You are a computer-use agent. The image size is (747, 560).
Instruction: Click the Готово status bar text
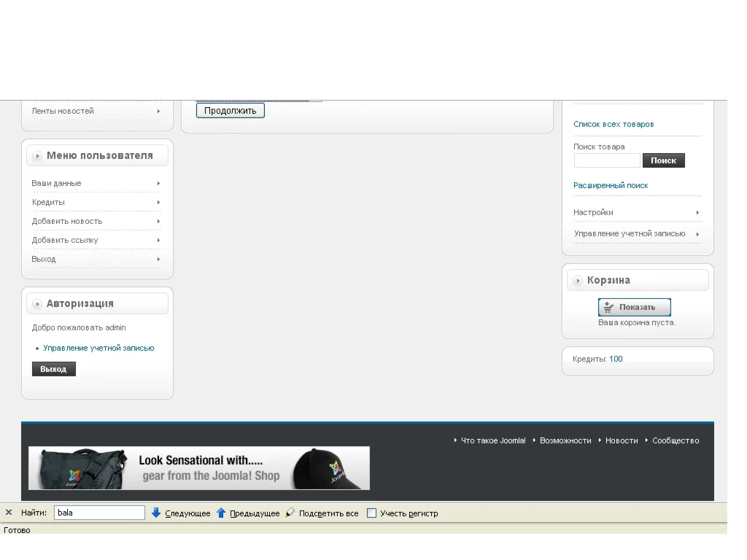[17, 531]
